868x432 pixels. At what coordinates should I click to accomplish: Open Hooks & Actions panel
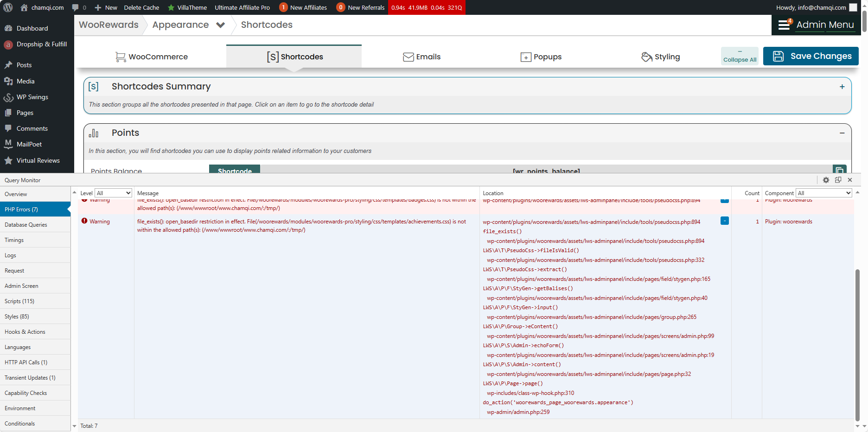35,332
